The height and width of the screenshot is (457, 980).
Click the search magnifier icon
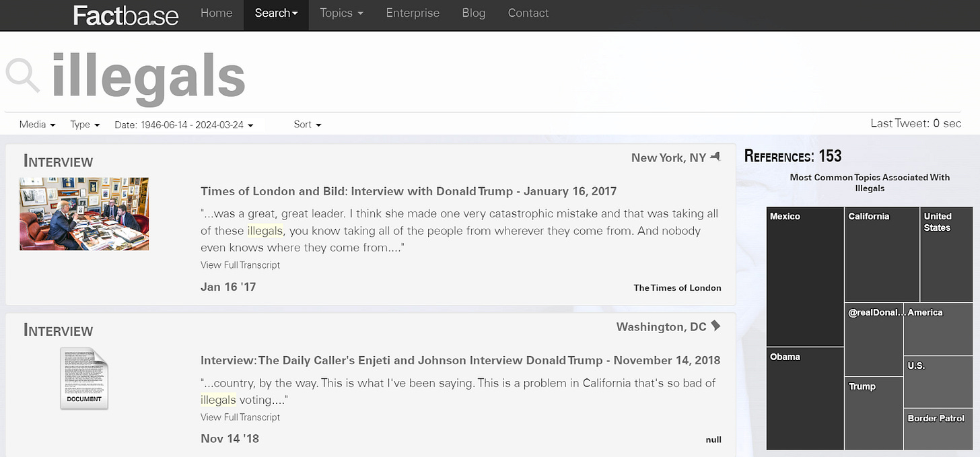click(24, 75)
